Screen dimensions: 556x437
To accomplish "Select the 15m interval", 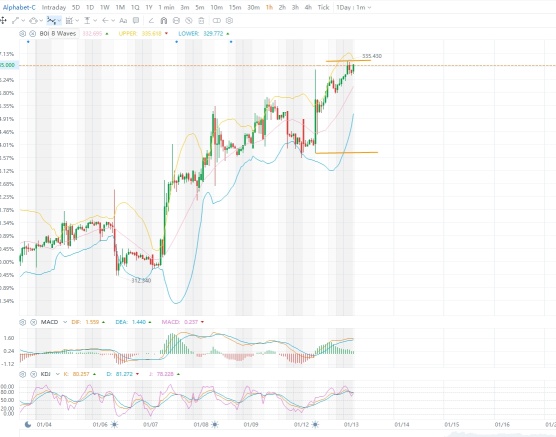I will point(235,7).
